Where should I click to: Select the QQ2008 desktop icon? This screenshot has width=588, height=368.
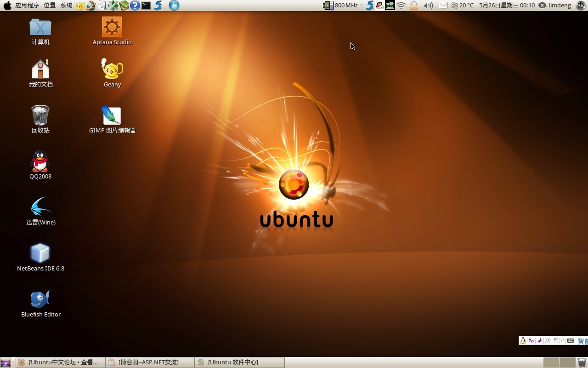coord(40,166)
